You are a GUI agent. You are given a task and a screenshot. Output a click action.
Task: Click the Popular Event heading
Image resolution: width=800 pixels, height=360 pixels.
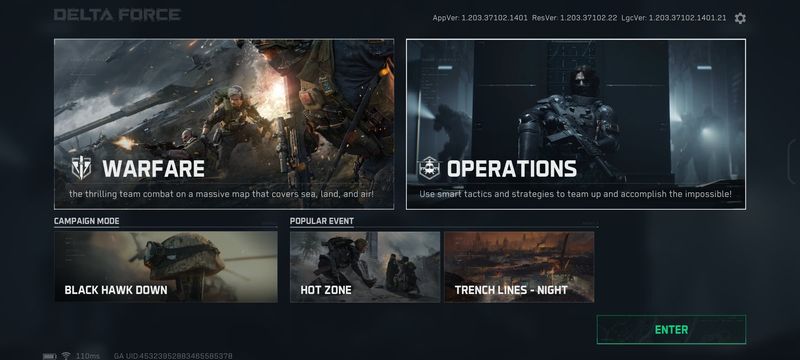[x=322, y=221]
